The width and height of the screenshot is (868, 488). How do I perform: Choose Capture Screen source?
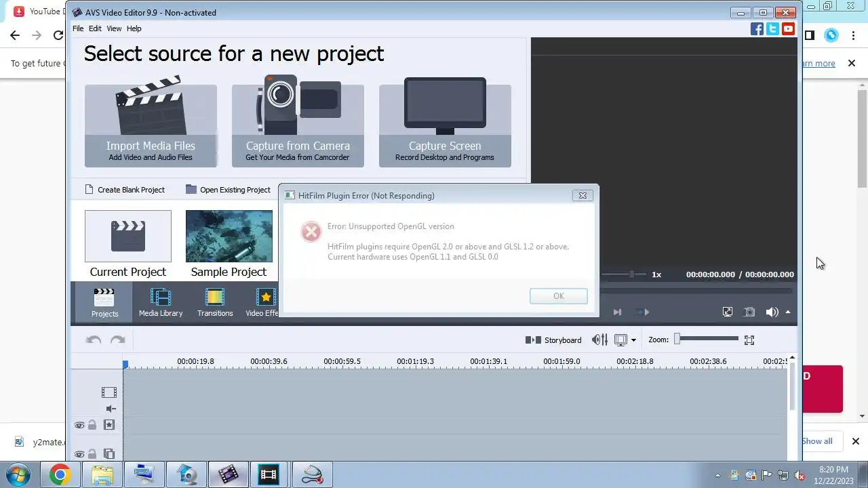tap(445, 122)
